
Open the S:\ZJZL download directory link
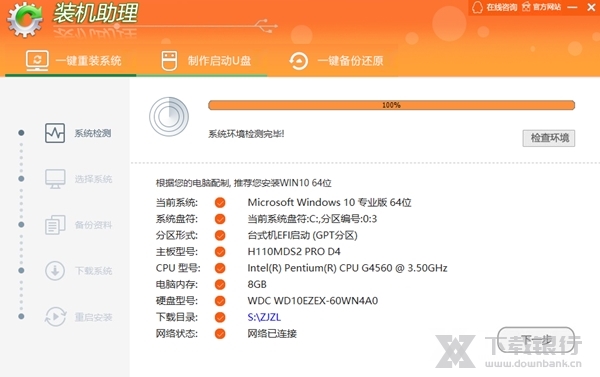[x=264, y=317]
